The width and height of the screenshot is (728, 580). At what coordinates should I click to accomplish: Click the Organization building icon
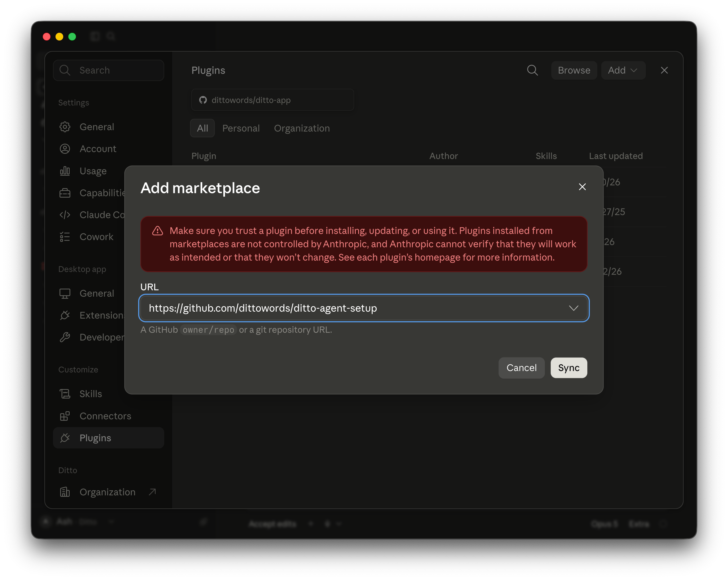[x=65, y=492]
